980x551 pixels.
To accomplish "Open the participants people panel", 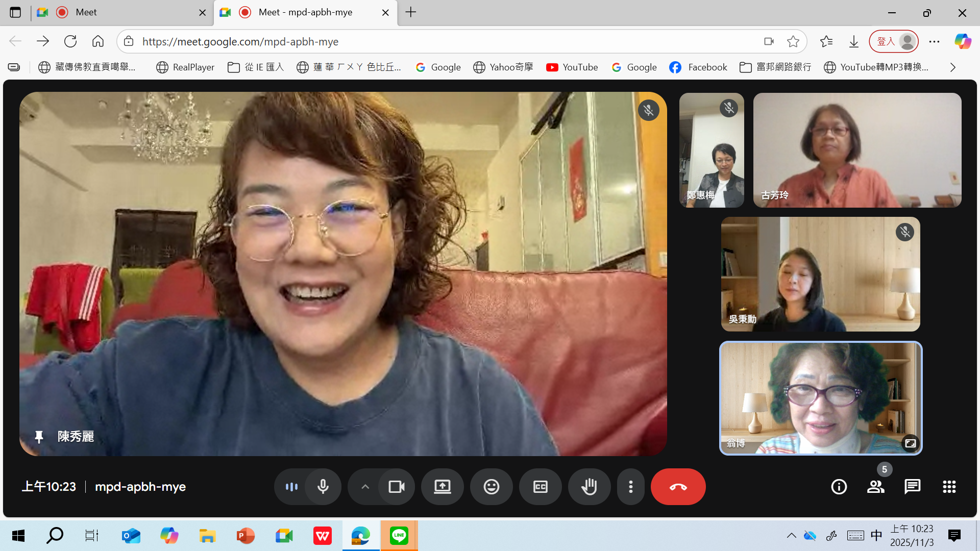I will (875, 487).
